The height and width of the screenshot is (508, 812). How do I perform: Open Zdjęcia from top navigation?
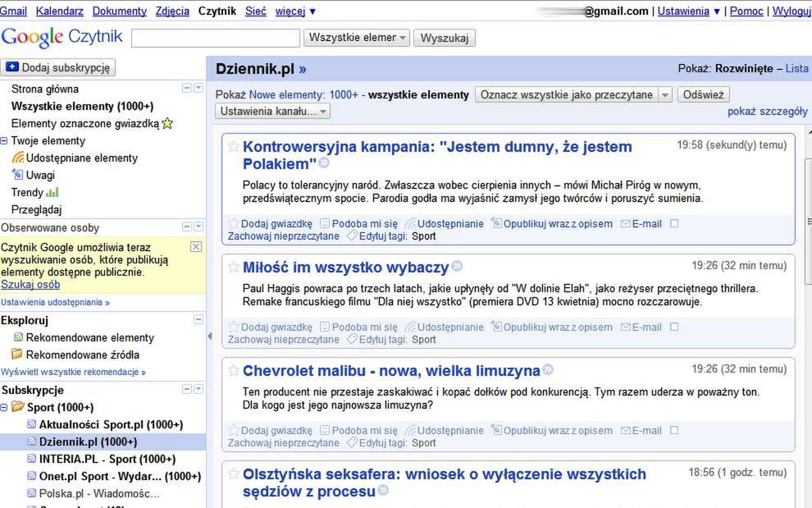[172, 11]
